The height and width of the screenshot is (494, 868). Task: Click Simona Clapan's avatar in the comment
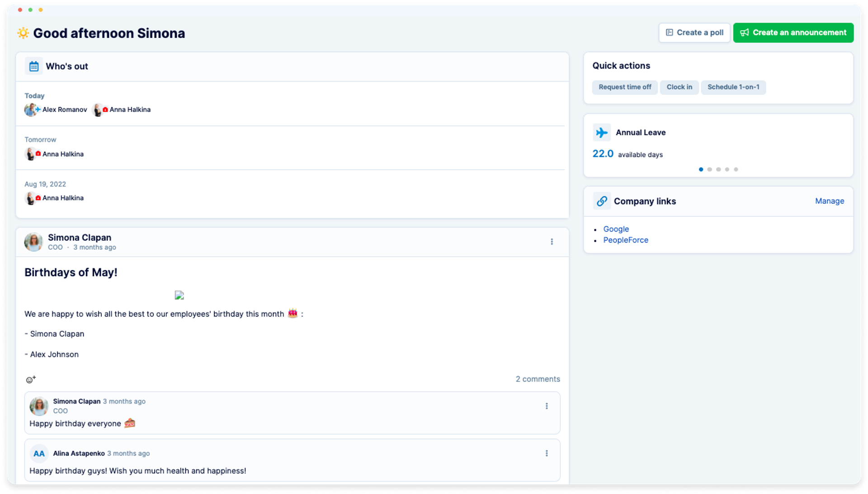[39, 406]
